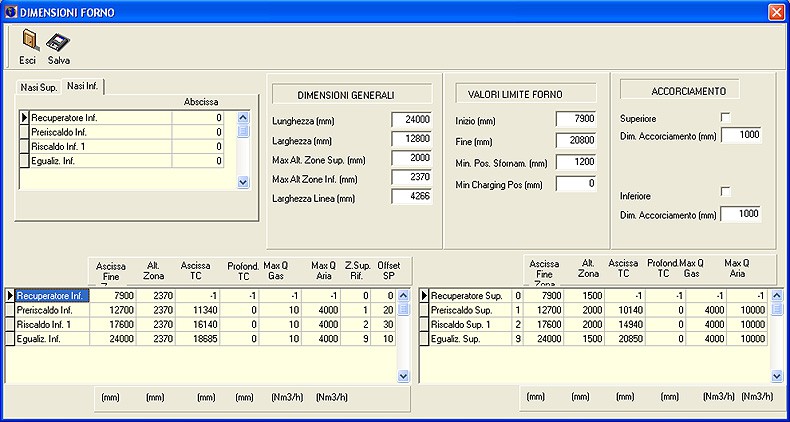This screenshot has height=422, width=790.
Task: Click Superiore Dim. Accorciamento field
Action: click(x=741, y=135)
